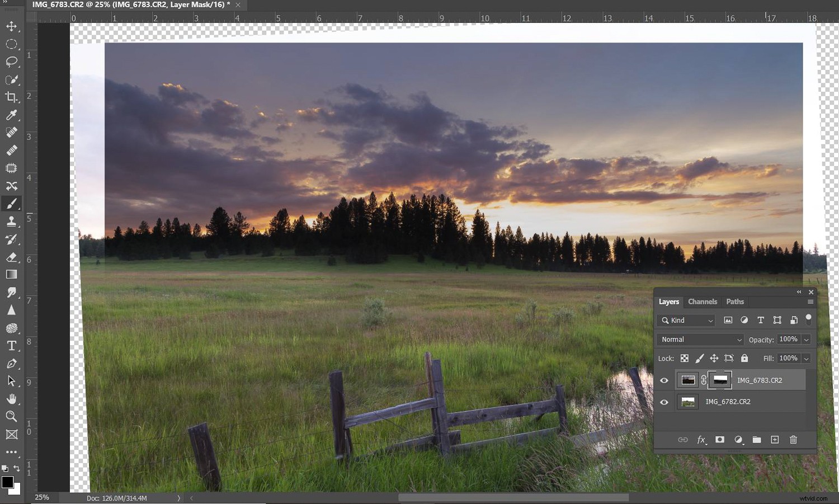Viewport: 839px width, 504px height.
Task: Open the blend mode dropdown showing Normal
Action: (700, 339)
